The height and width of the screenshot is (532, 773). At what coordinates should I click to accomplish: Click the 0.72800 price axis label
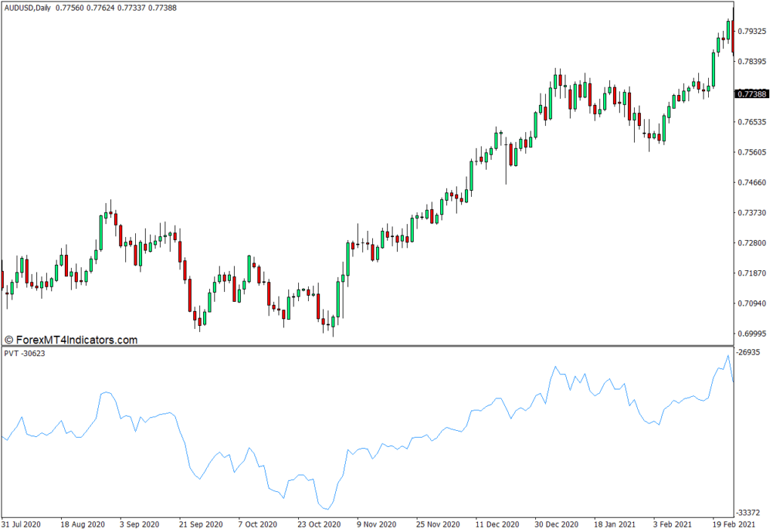click(751, 243)
